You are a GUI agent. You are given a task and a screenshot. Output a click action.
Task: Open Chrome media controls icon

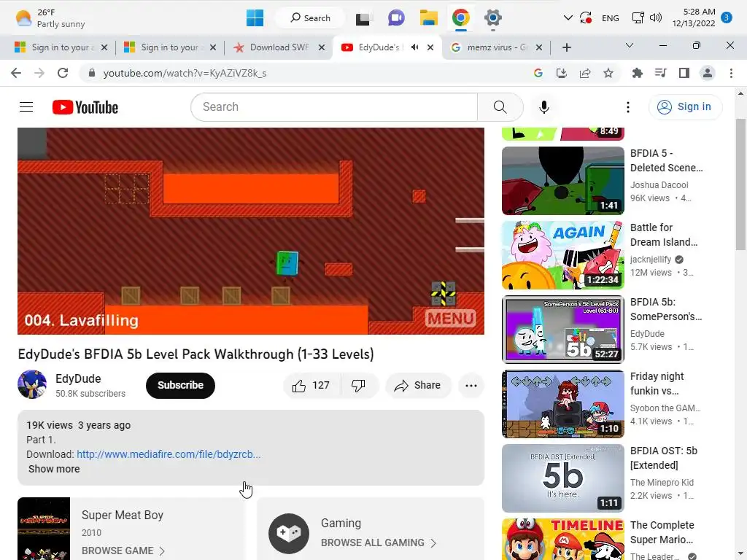660,73
